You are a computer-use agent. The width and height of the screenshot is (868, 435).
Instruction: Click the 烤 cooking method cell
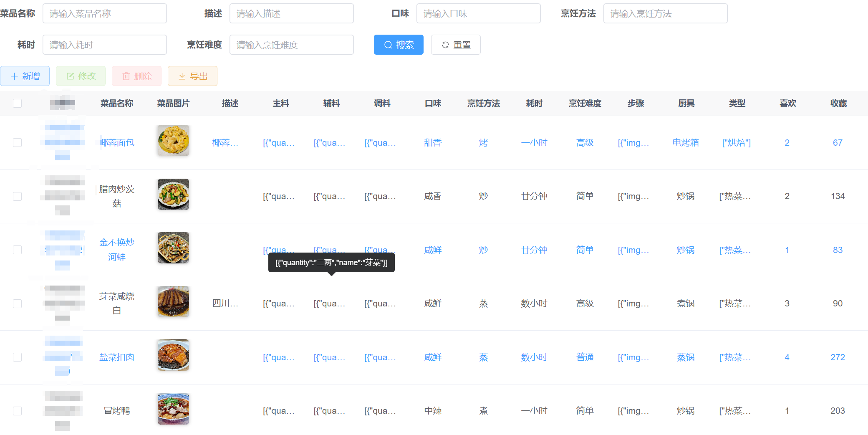(483, 143)
